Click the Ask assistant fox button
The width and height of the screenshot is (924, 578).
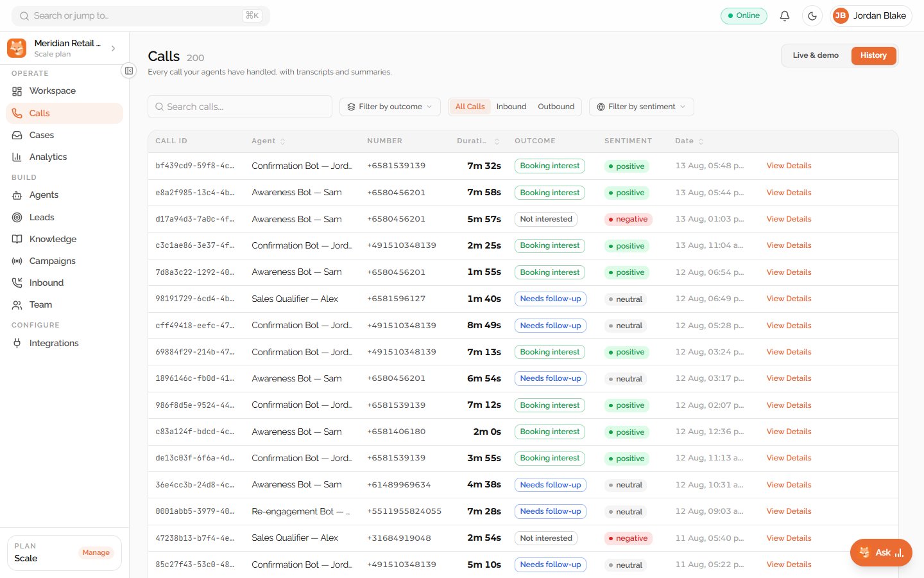[881, 552]
